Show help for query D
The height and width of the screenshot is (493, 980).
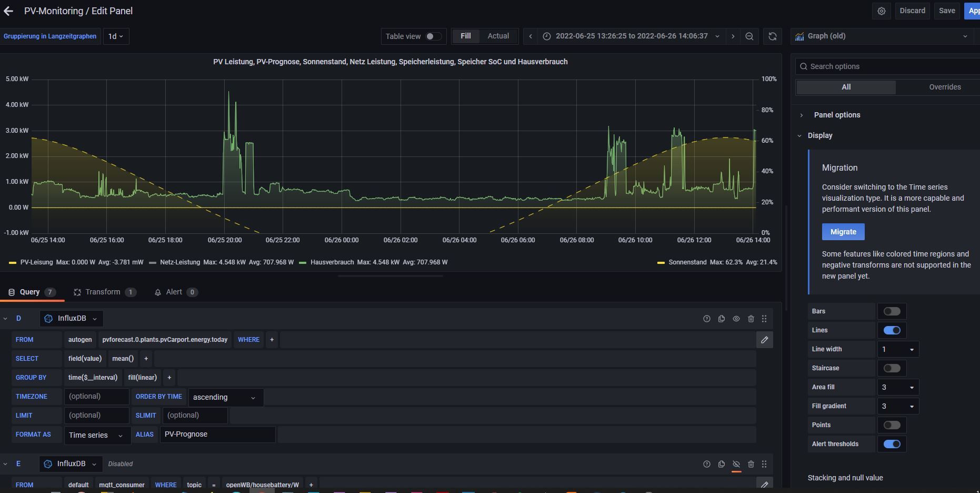[707, 319]
